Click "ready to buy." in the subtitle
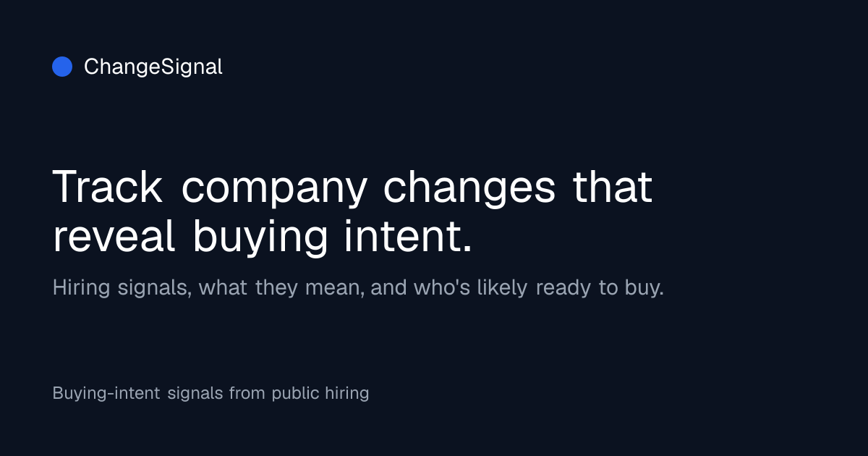 tap(600, 288)
